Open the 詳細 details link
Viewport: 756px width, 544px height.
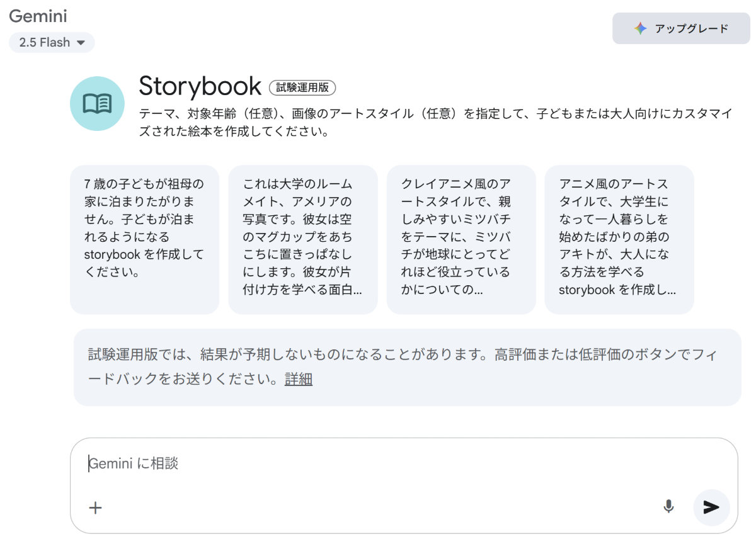point(299,380)
